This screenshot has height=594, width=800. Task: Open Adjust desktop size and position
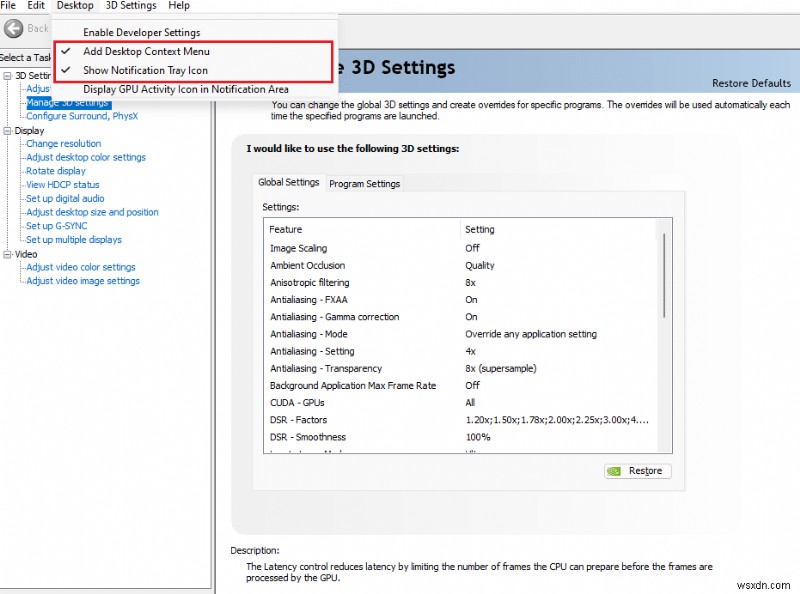92,212
